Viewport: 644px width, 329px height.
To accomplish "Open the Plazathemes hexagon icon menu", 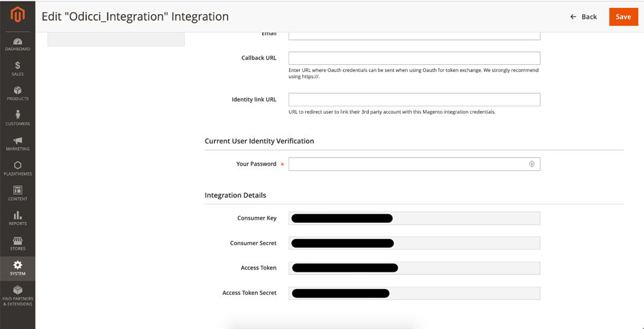I will tap(17, 168).
